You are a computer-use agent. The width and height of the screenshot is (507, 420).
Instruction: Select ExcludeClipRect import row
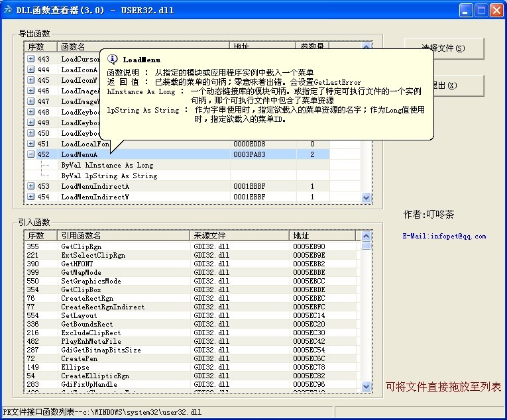click(x=192, y=333)
